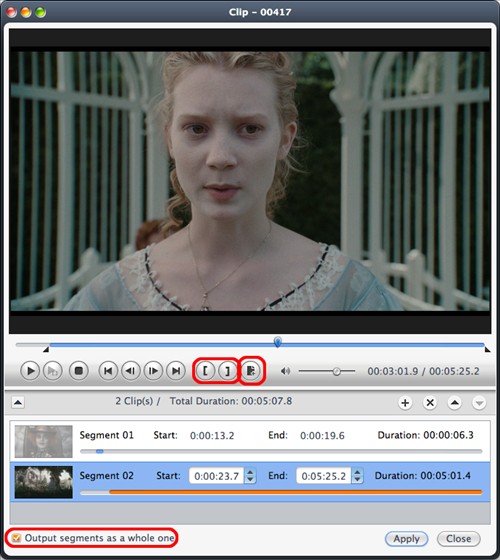Move selected segment down
Viewport: 500px width, 560px height.
point(479,403)
